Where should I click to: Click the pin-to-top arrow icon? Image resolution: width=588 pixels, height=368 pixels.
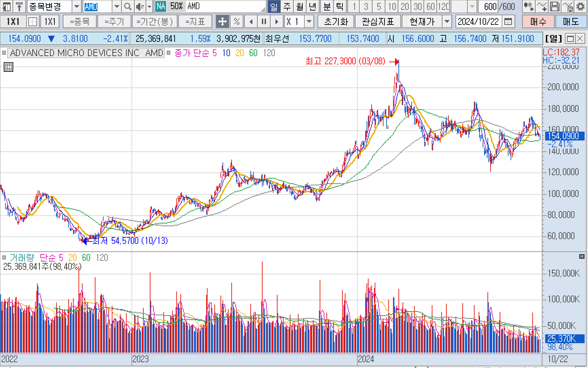19,6
